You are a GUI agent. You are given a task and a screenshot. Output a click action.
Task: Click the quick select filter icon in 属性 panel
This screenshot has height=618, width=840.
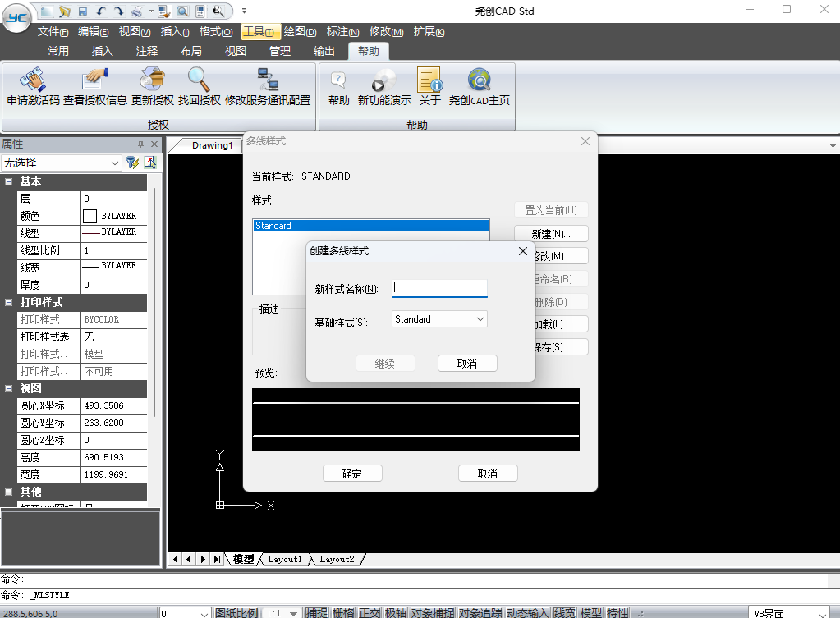[131, 163]
